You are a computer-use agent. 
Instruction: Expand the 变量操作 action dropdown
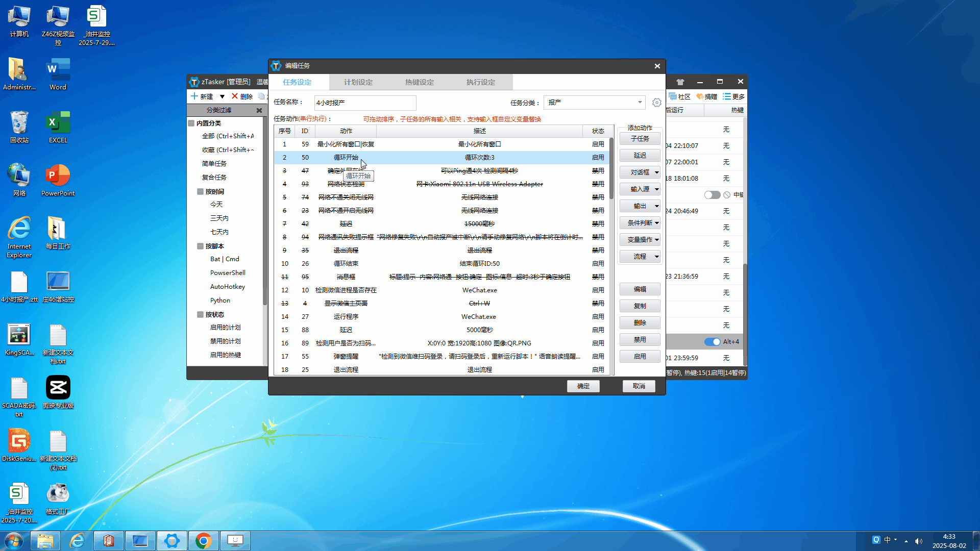[657, 240]
